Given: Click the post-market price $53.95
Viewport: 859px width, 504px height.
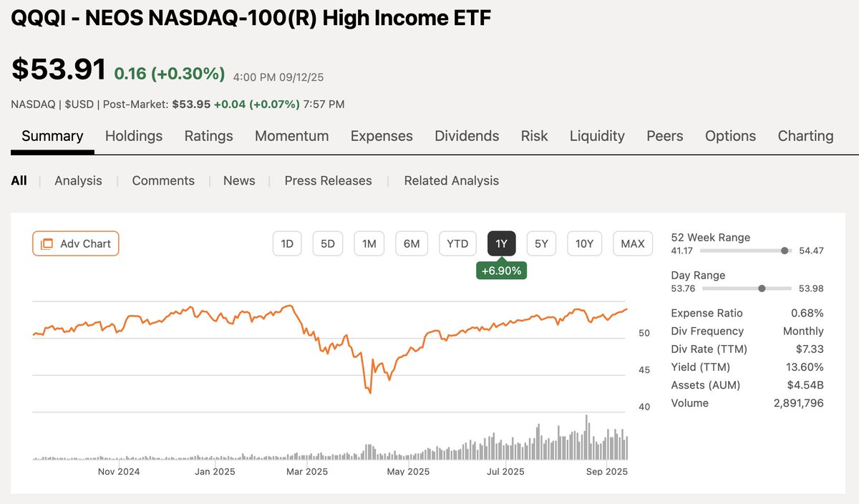Looking at the screenshot, I should point(191,104).
